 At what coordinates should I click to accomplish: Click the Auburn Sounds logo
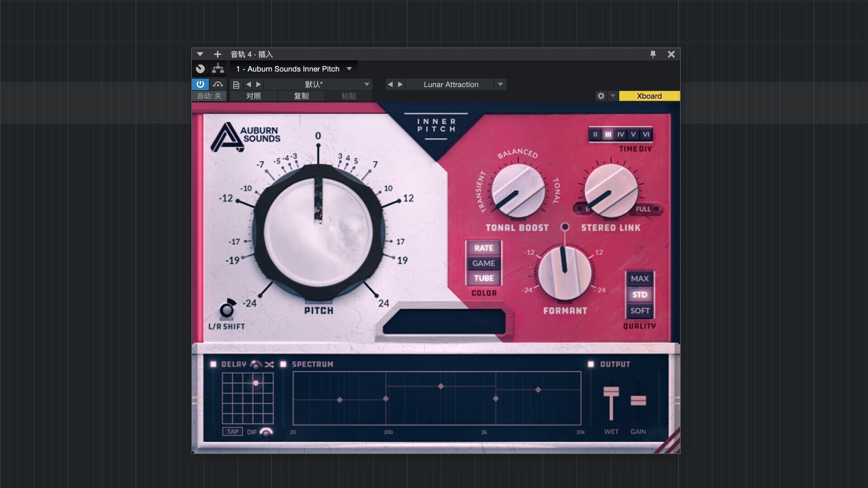(245, 136)
